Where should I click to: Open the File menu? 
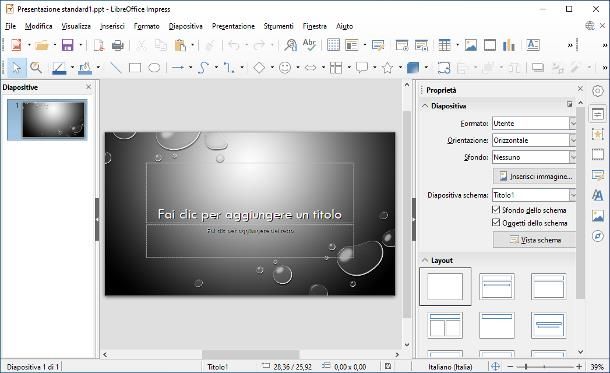click(x=11, y=26)
